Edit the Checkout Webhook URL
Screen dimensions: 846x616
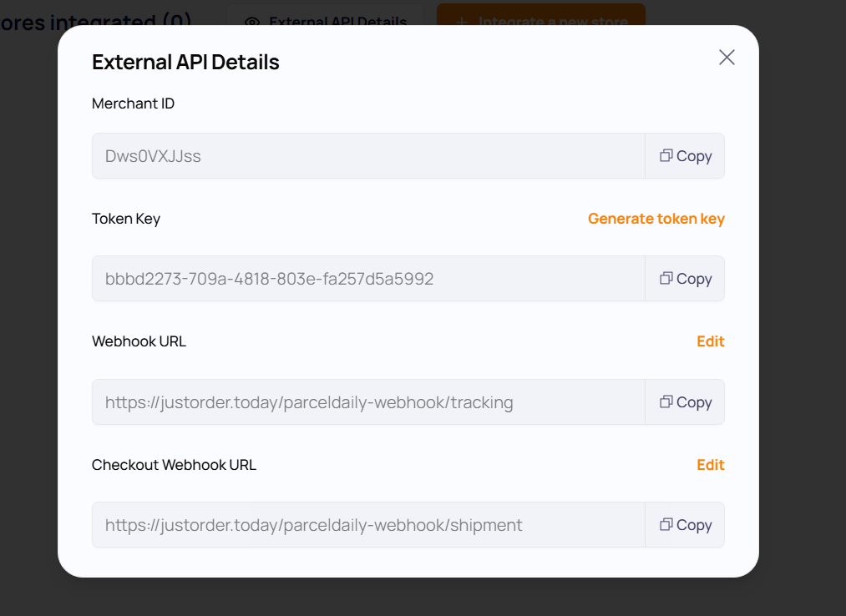(x=710, y=465)
